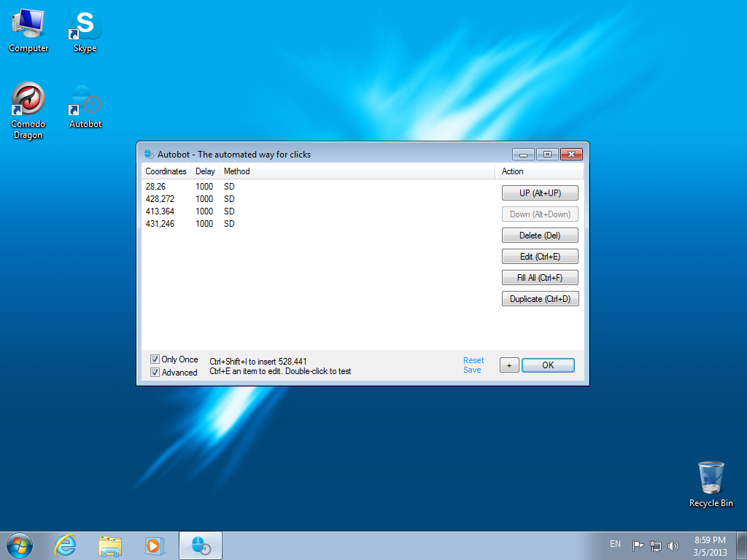The image size is (747, 560).
Task: Click the OK button
Action: click(548, 365)
